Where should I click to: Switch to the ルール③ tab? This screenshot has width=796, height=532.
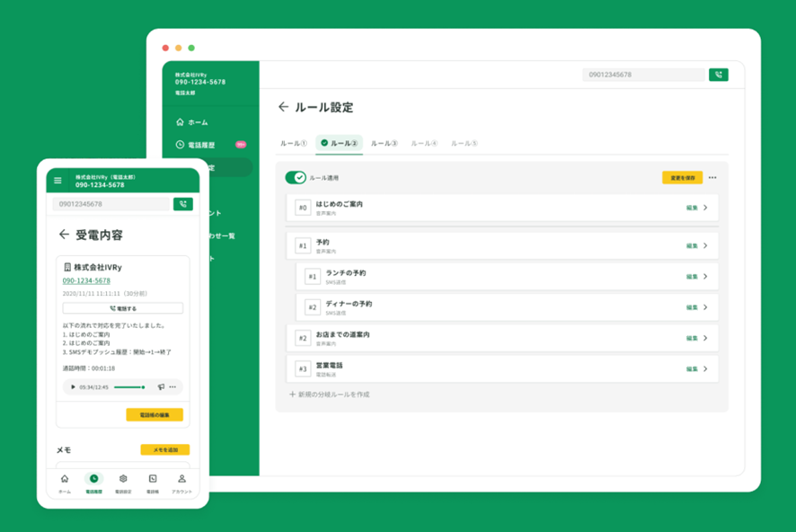tap(384, 144)
